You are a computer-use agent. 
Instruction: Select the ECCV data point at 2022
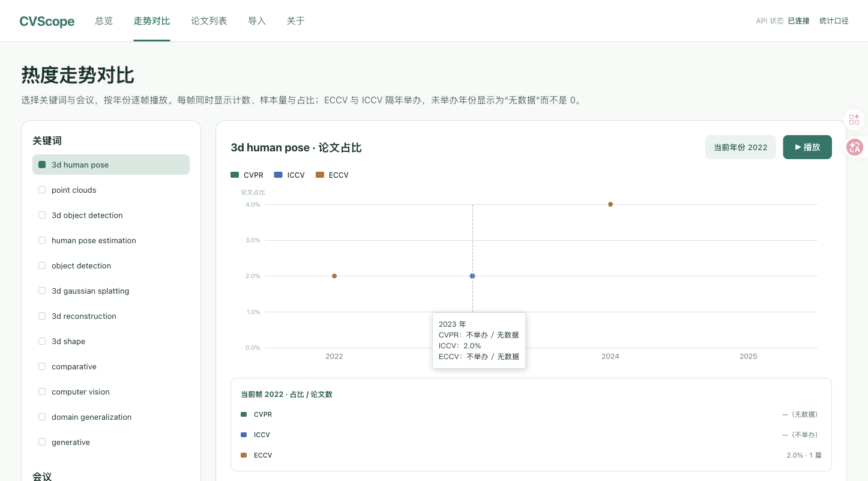pyautogui.click(x=334, y=276)
